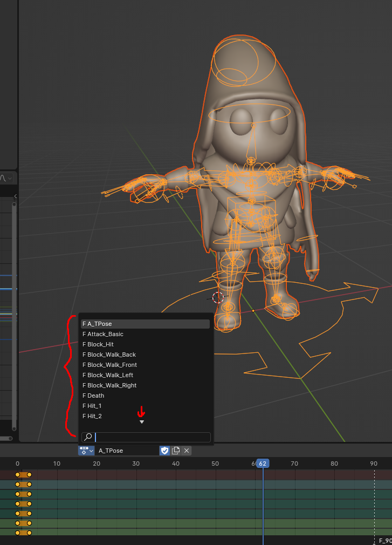The height and width of the screenshot is (545, 392).
Task: Focus the action search field
Action: pyautogui.click(x=146, y=437)
